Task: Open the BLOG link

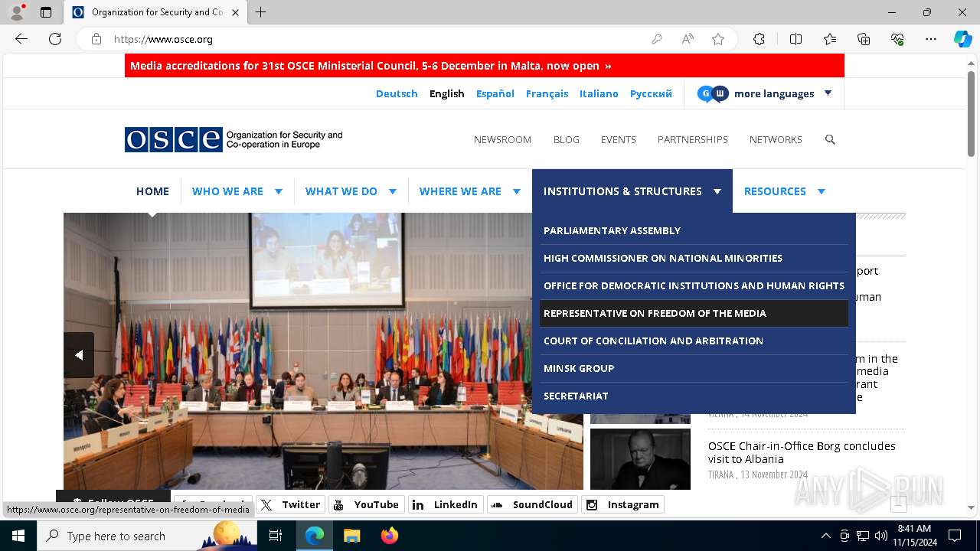Action: pyautogui.click(x=567, y=139)
